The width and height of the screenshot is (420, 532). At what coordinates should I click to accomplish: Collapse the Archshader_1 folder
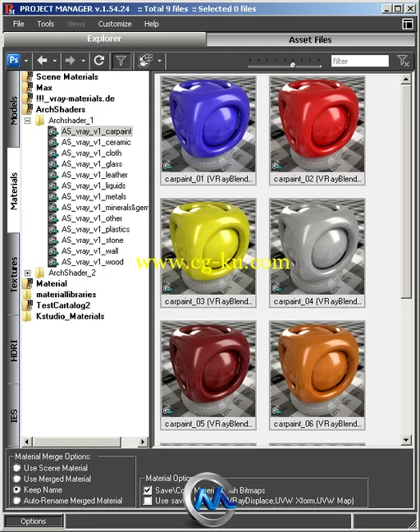pyautogui.click(x=28, y=121)
